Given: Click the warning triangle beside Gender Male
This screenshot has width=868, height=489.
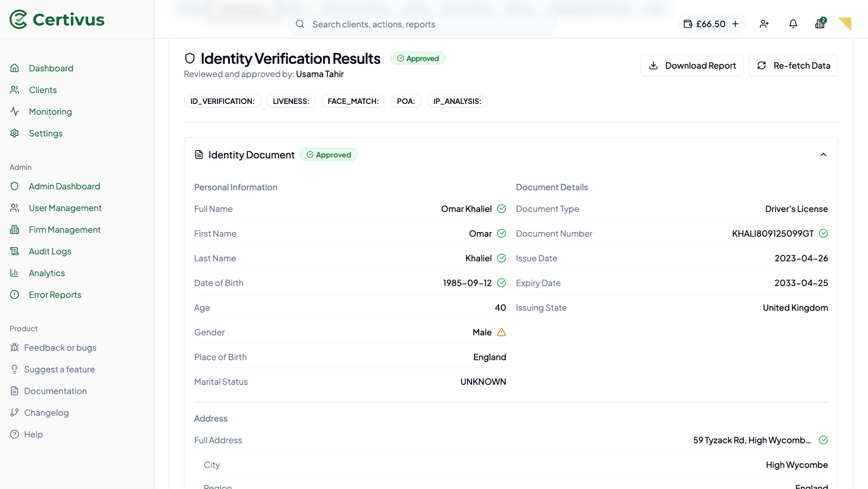Looking at the screenshot, I should coord(501,332).
